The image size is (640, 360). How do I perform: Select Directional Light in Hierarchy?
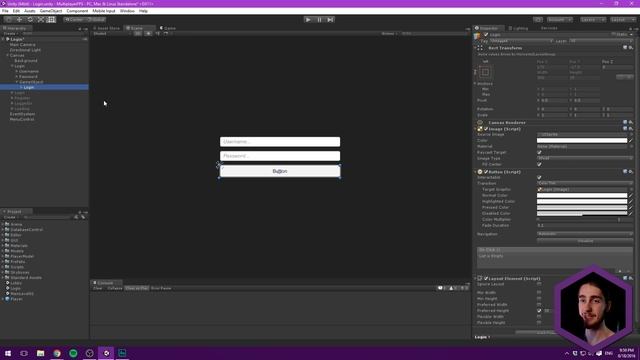[25, 50]
